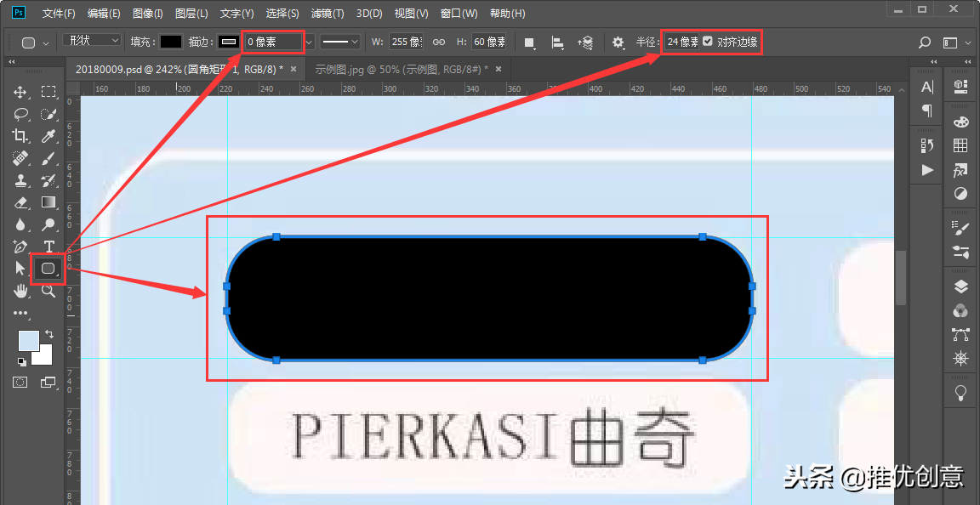980x505 pixels.
Task: Open the Channels panel icon
Action: pyautogui.click(x=960, y=310)
